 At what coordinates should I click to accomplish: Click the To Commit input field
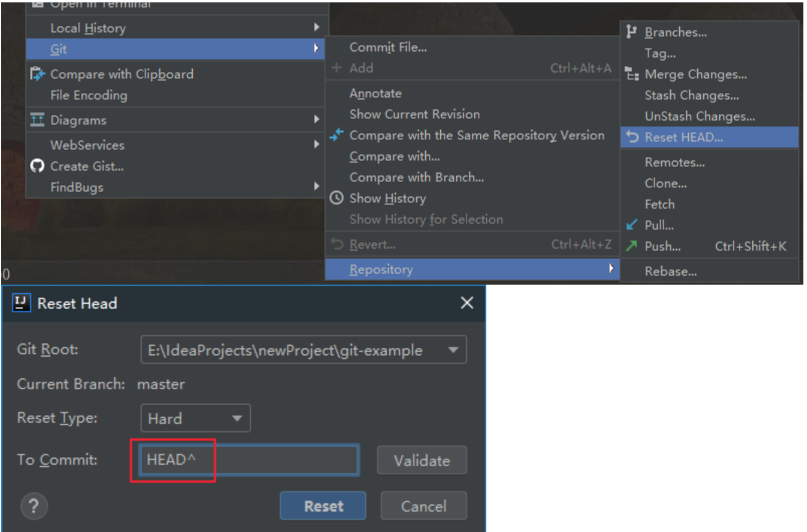tap(249, 460)
